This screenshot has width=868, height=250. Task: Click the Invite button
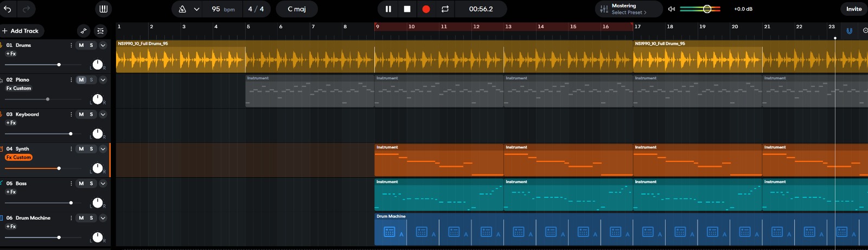(x=853, y=9)
